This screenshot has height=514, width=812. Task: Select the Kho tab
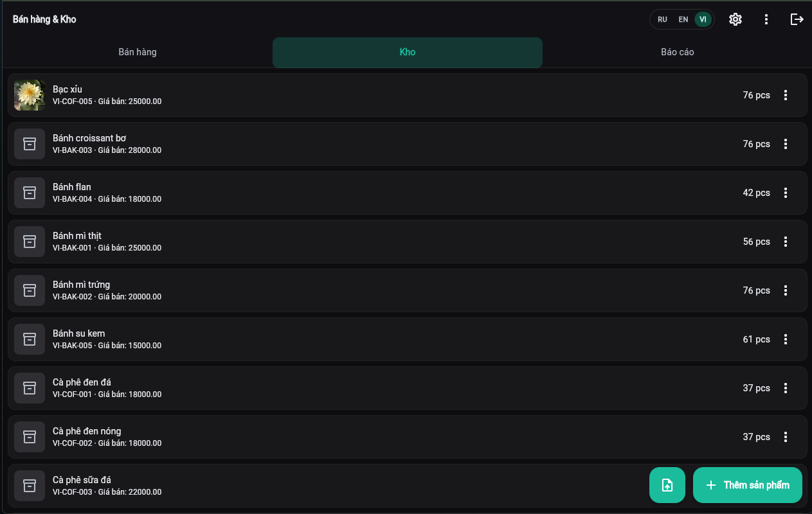[x=408, y=52]
